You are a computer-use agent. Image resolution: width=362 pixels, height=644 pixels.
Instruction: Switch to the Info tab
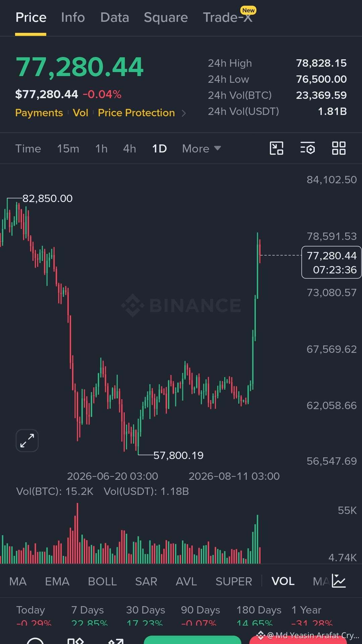73,17
